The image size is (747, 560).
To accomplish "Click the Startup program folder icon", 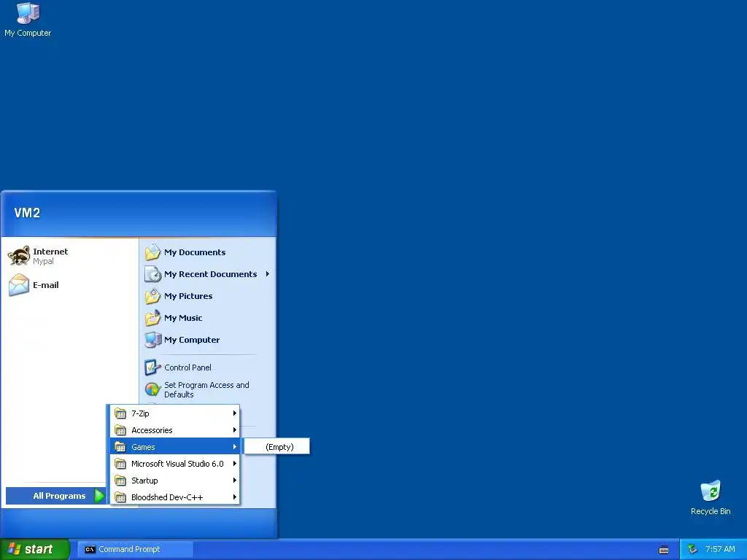I will [120, 480].
